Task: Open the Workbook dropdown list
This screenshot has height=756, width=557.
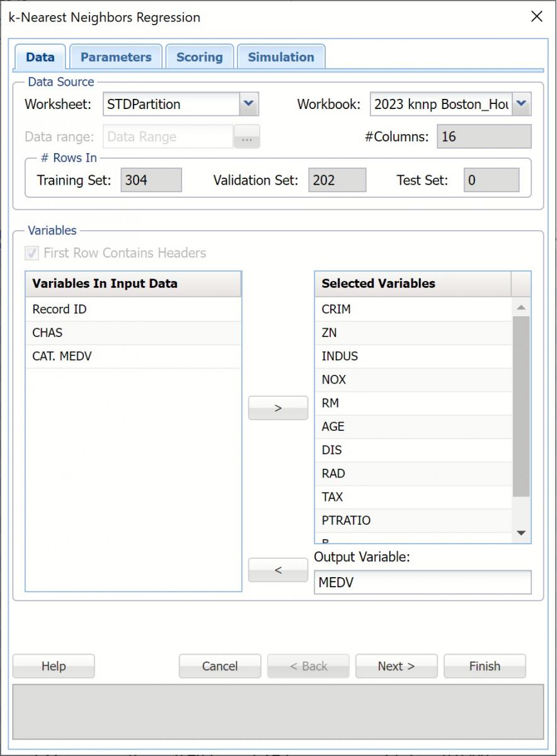Action: (x=522, y=104)
